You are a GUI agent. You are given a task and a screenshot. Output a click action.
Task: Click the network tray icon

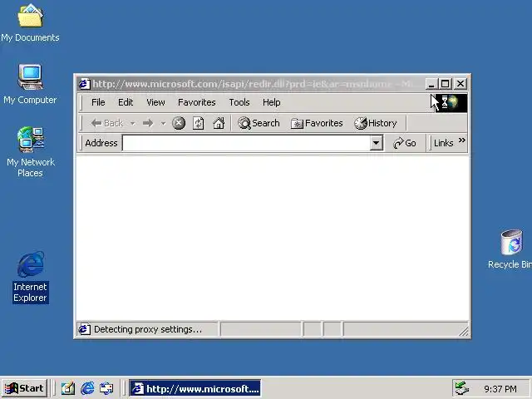(461, 388)
